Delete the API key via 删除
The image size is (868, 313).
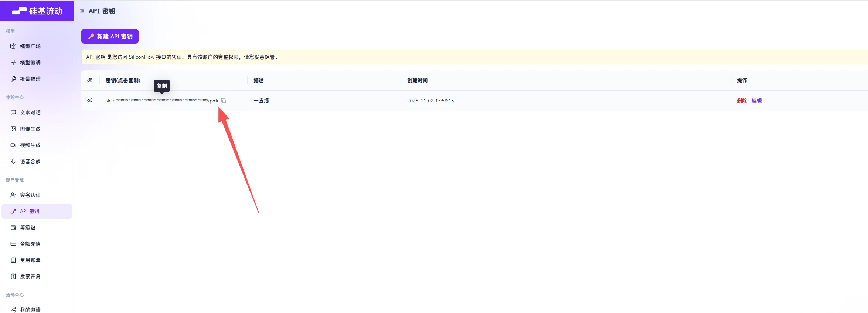click(742, 101)
